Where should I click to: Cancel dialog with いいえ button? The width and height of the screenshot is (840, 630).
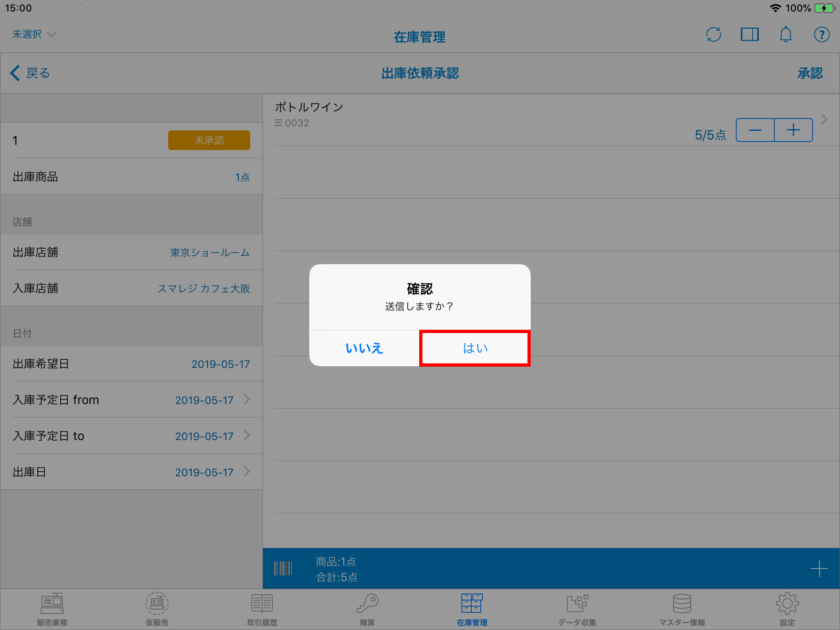364,348
